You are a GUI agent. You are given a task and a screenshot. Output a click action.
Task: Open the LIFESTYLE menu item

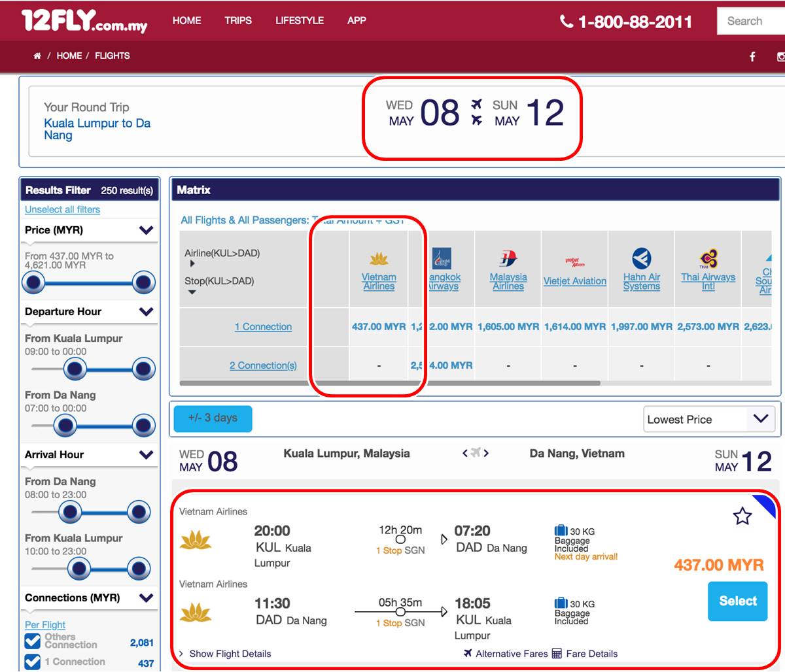(x=300, y=21)
